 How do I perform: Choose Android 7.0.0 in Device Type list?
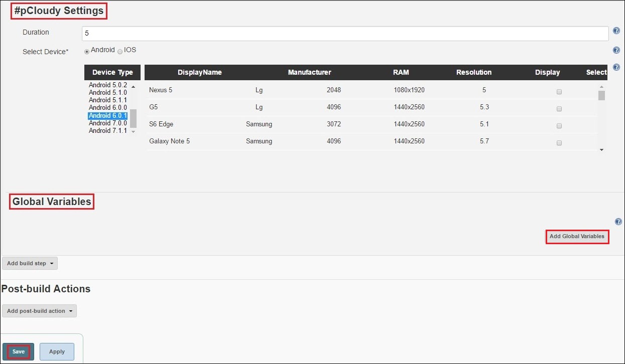(108, 123)
